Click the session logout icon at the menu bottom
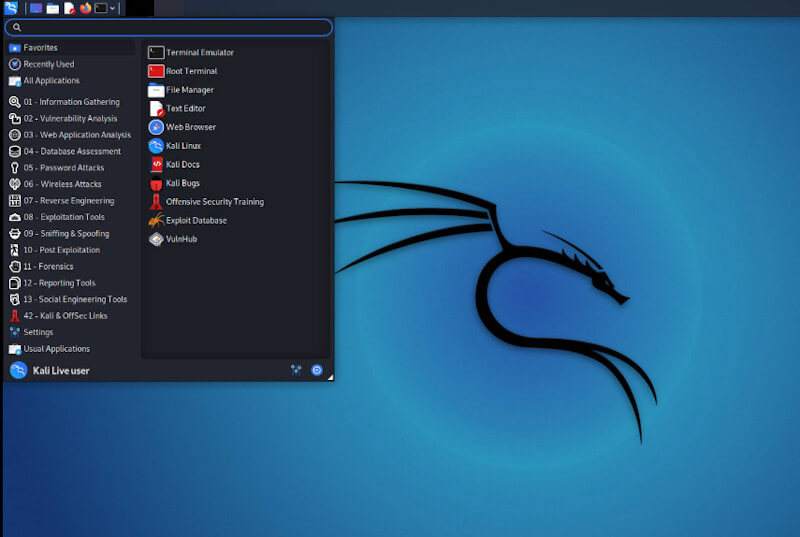 click(x=317, y=370)
